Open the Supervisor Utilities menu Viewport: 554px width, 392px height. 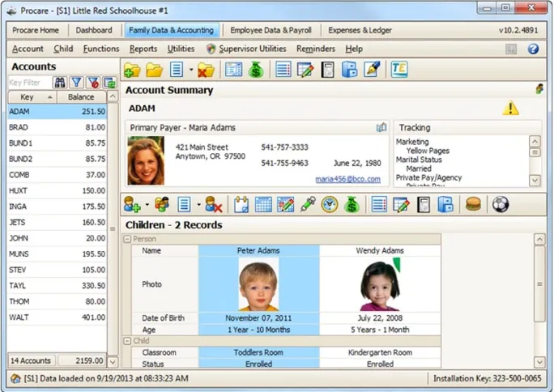[246, 49]
